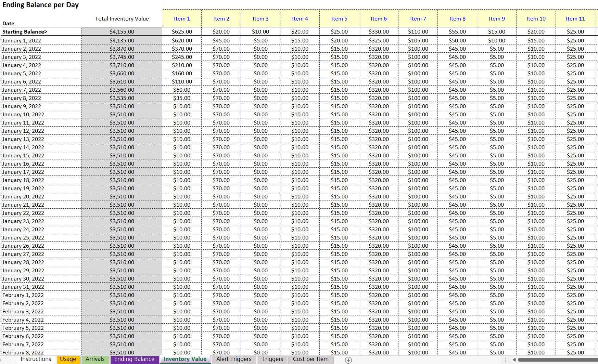Select the Item 7 column header

pos(418,18)
